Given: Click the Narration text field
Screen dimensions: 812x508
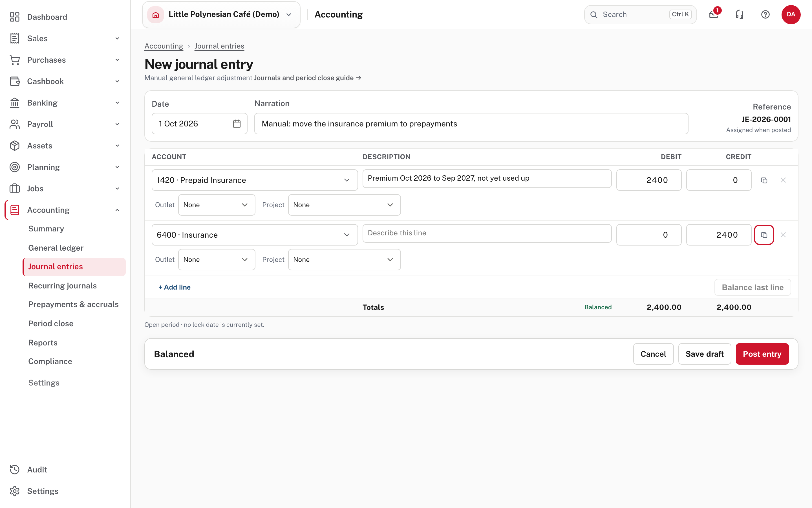Looking at the screenshot, I should 471,124.
